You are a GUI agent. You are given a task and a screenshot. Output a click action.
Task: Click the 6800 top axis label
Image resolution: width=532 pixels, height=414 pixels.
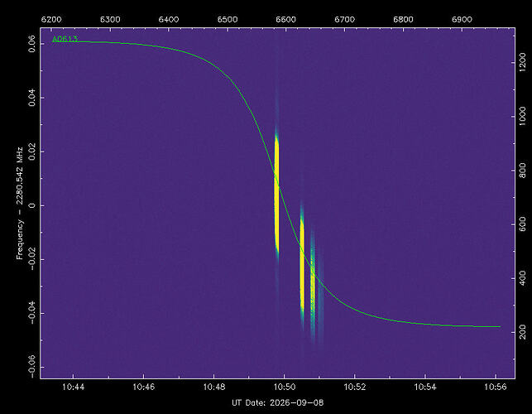[403, 19]
